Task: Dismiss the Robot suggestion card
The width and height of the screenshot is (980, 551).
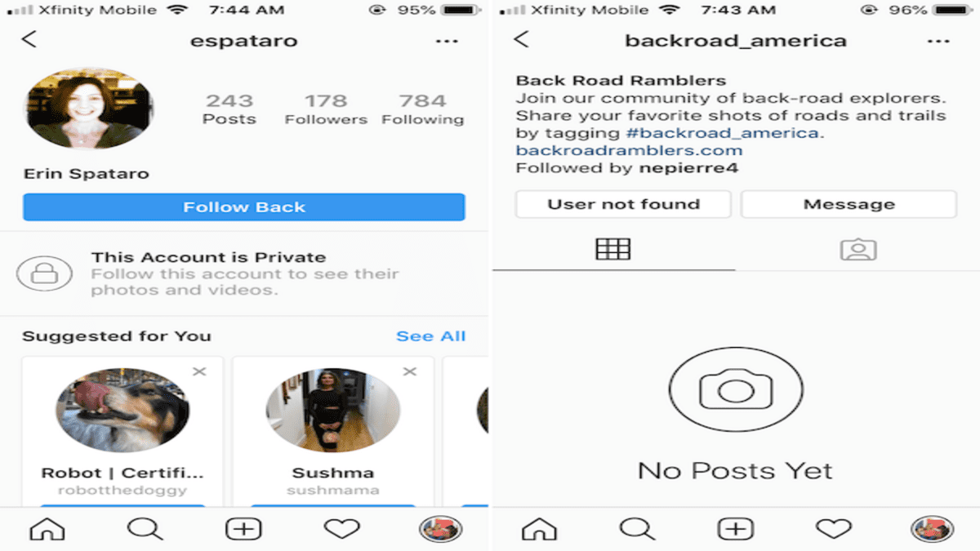Action: click(198, 371)
